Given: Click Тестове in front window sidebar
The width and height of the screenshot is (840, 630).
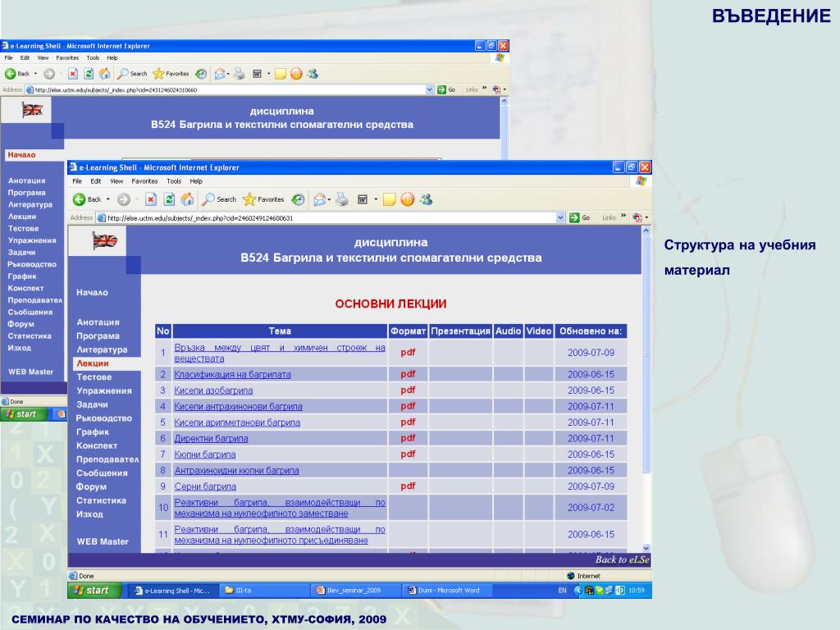Looking at the screenshot, I should 94,377.
